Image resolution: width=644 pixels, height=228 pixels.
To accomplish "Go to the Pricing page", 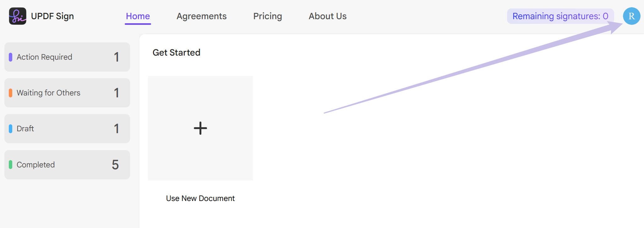I will 268,16.
